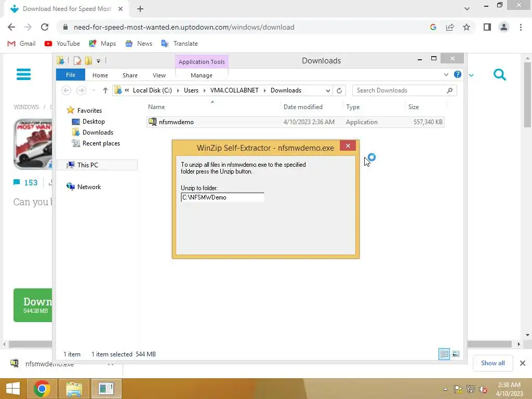Open the Share ribbon tab

pos(130,75)
